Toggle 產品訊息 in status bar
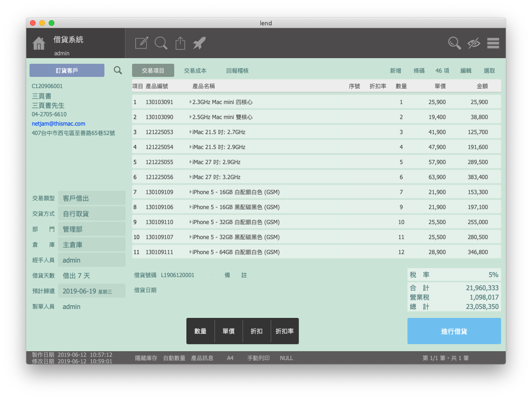 tap(202, 358)
